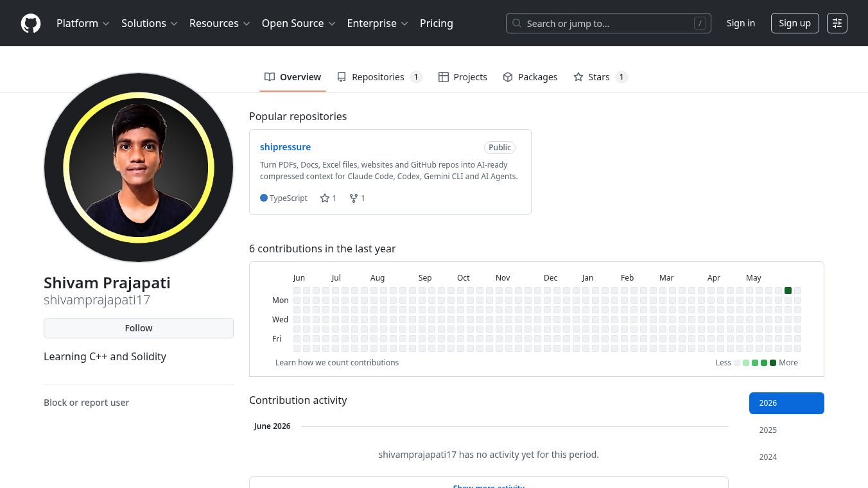
Task: Click the dark green contribution square in May
Action: 788,291
